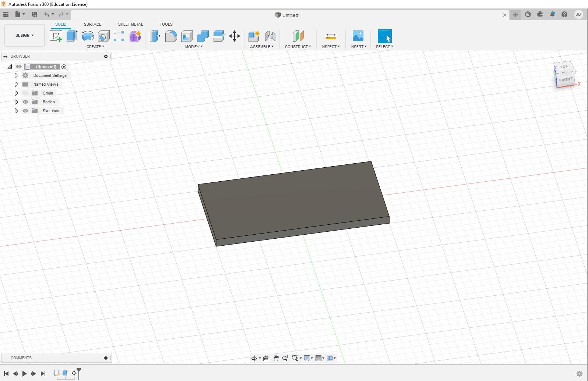Click the ViewCube FRONT face
The width and height of the screenshot is (588, 381).
tap(565, 80)
